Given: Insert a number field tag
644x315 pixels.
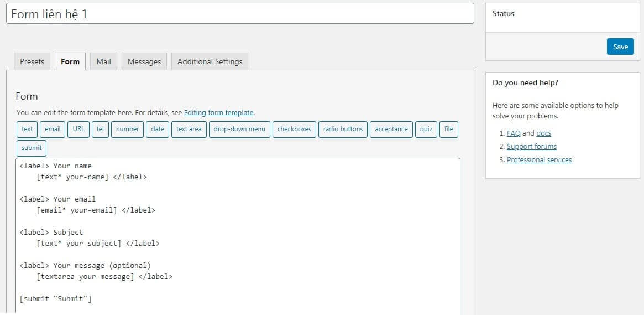Looking at the screenshot, I should (127, 129).
